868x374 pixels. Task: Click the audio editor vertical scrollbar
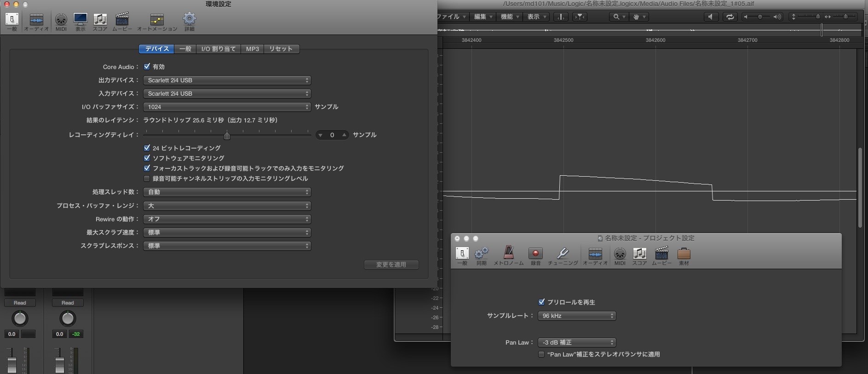click(860, 188)
